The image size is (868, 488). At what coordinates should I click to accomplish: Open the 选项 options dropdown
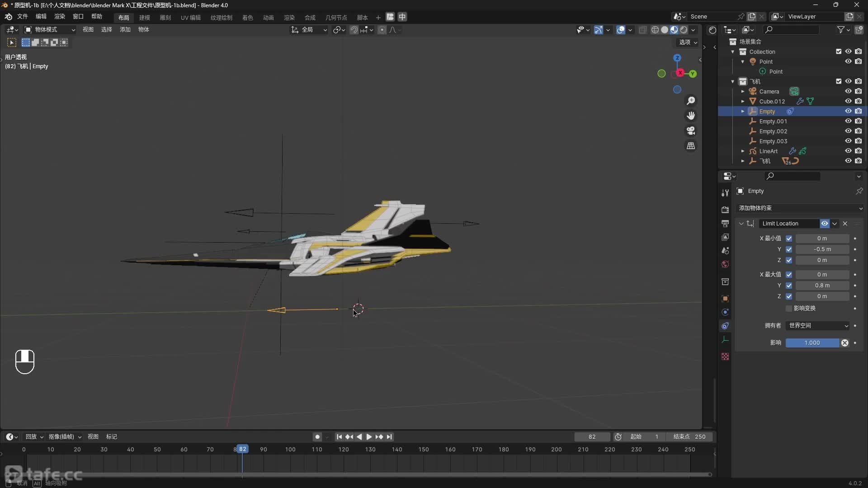click(688, 42)
